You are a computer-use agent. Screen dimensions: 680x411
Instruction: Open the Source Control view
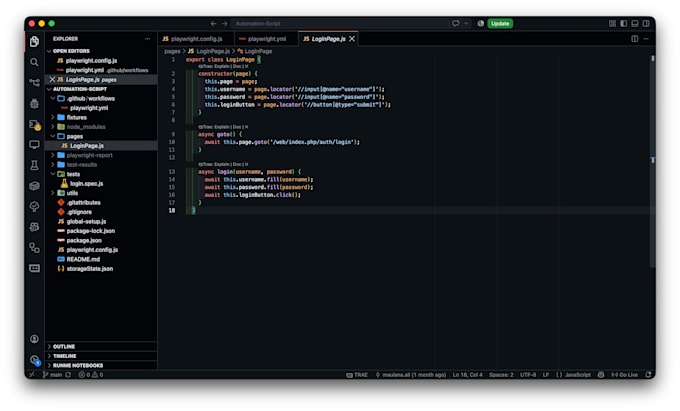click(34, 82)
